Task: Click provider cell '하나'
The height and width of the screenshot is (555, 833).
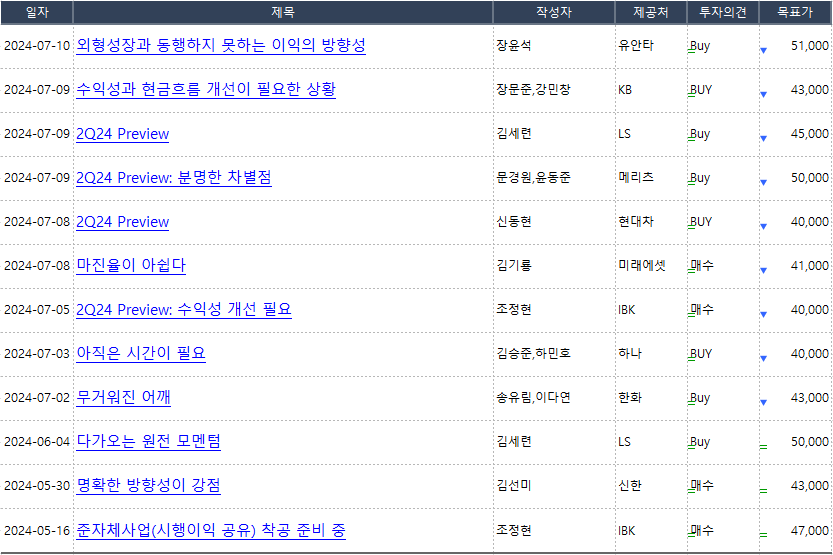Action: pos(630,353)
